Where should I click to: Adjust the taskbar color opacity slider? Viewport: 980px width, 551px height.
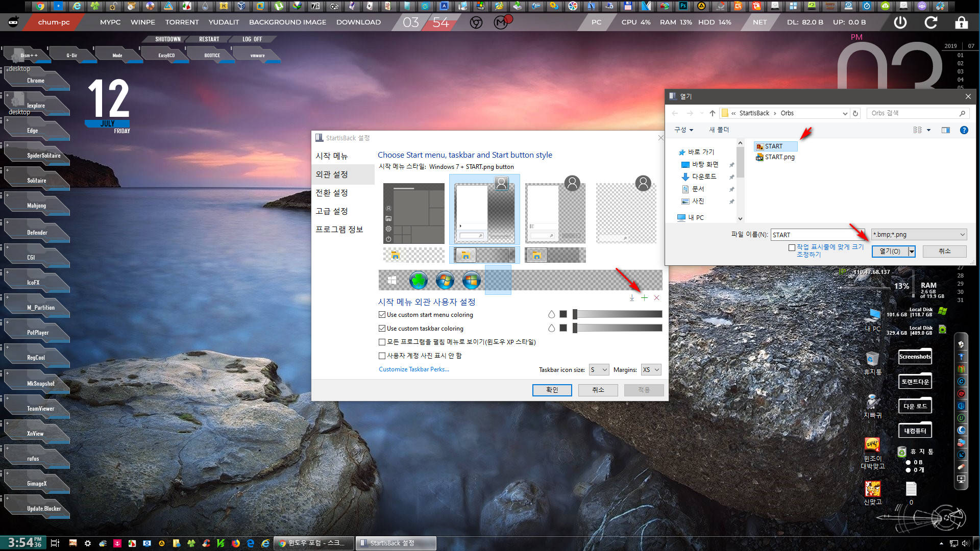click(617, 328)
